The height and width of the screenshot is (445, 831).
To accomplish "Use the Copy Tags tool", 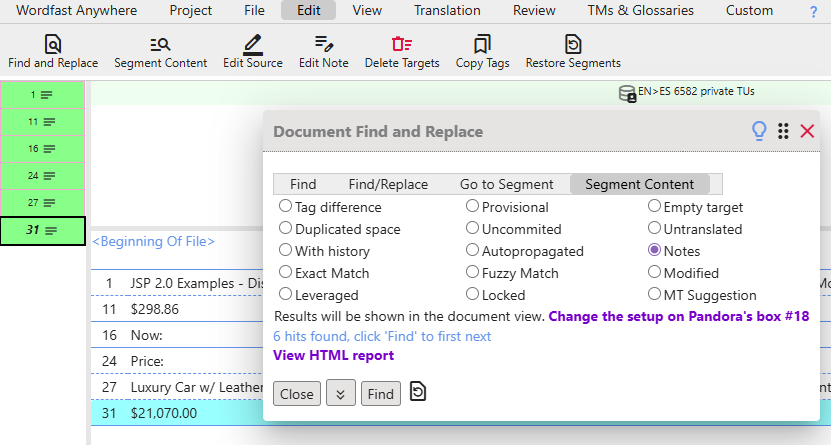I will 482,51.
